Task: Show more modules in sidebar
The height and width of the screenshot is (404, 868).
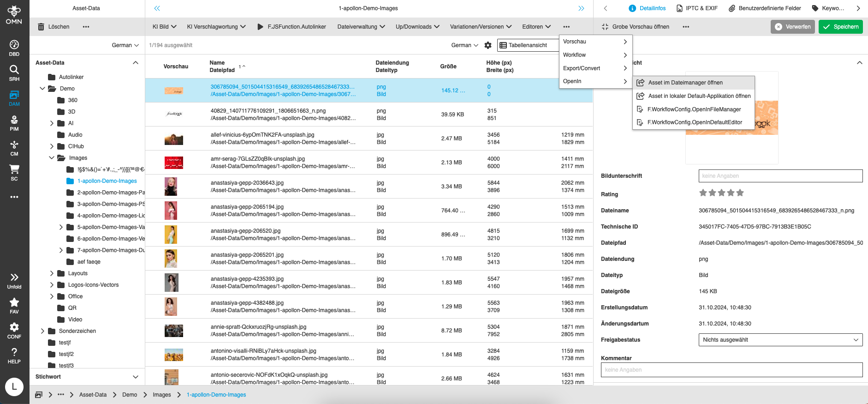Action: [14, 197]
